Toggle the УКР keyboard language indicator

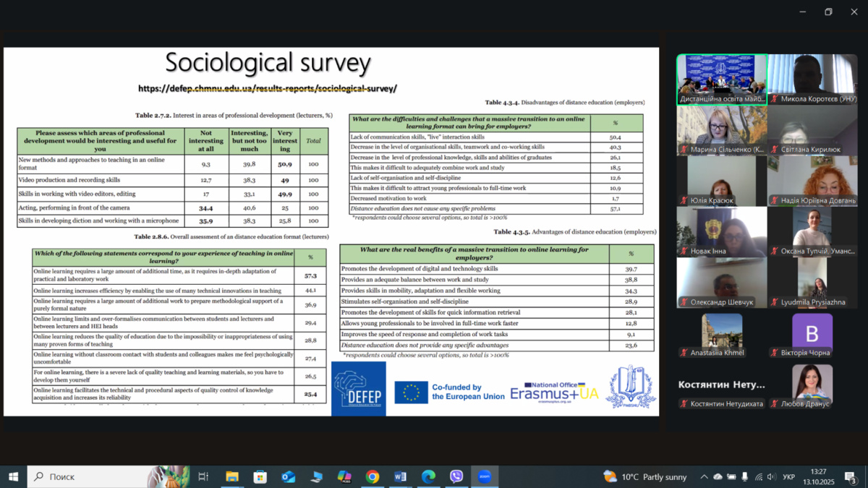pos(789,477)
